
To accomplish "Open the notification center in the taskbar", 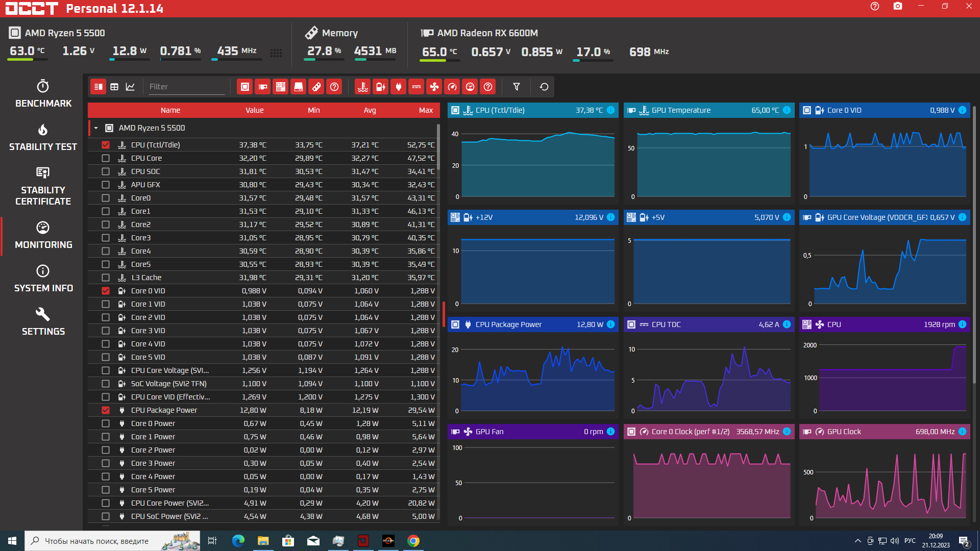I will point(964,541).
